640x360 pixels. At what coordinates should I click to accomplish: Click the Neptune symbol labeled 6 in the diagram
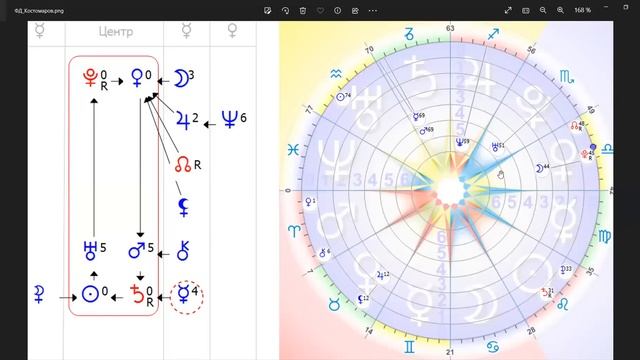[x=230, y=119]
